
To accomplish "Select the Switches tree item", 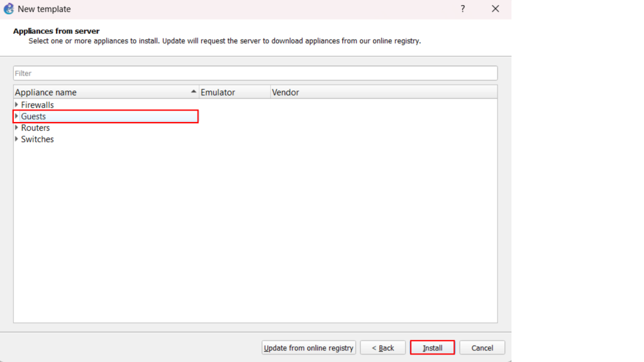I will (x=38, y=139).
